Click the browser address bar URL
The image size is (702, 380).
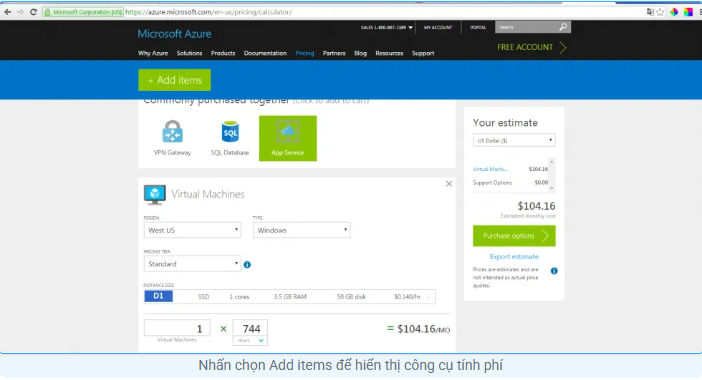click(208, 12)
